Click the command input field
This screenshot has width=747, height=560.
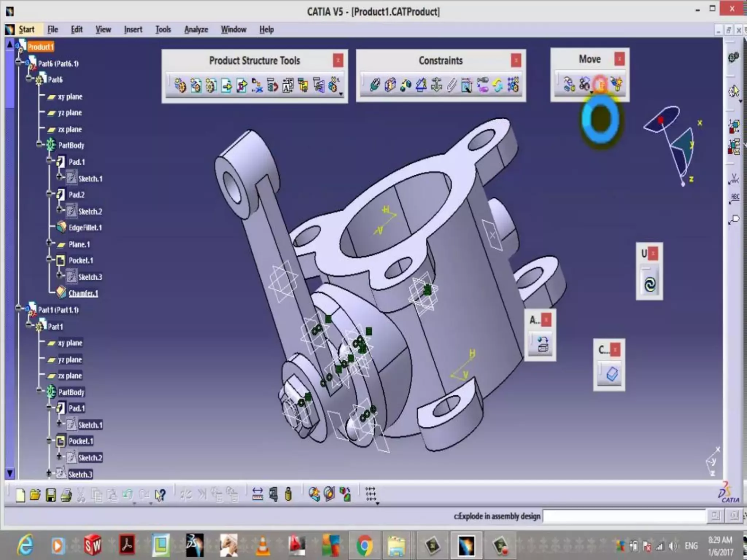624,516
